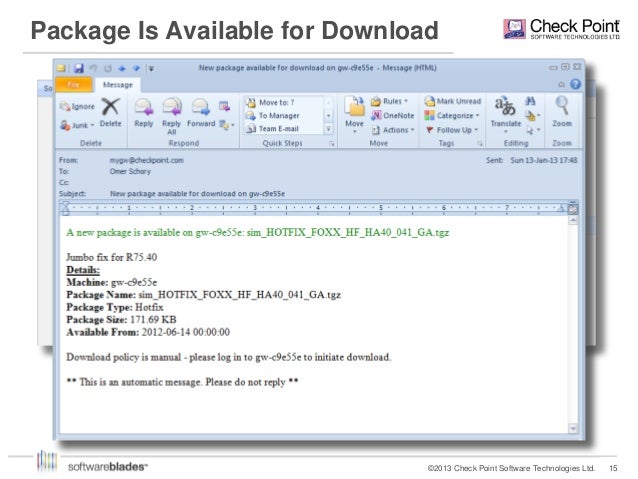This screenshot has width=638, height=479.
Task: Click the sent date 'Sun 13-Jan-13 17:48'
Action: (x=544, y=160)
